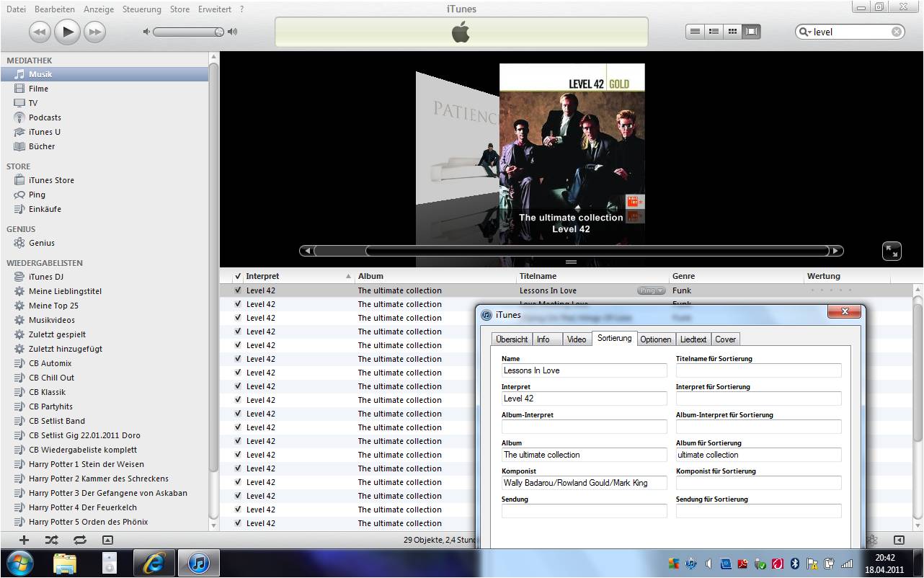This screenshot has width=924, height=578.
Task: Click in the search field containing 'level'
Action: pyautogui.click(x=851, y=32)
